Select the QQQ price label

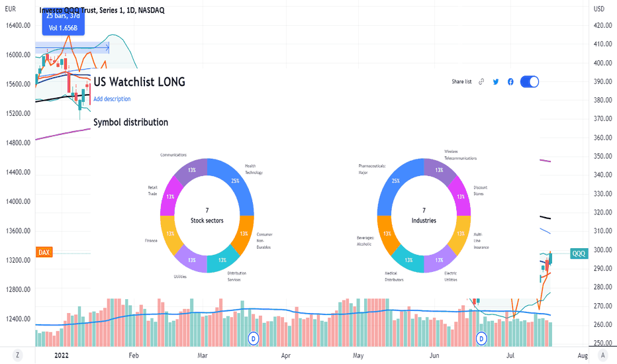pyautogui.click(x=579, y=253)
